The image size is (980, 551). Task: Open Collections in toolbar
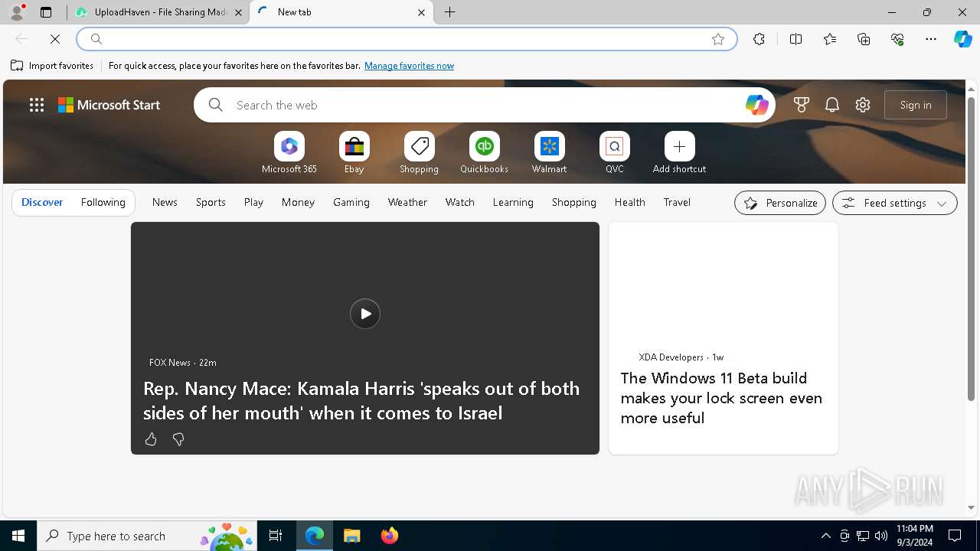[864, 39]
